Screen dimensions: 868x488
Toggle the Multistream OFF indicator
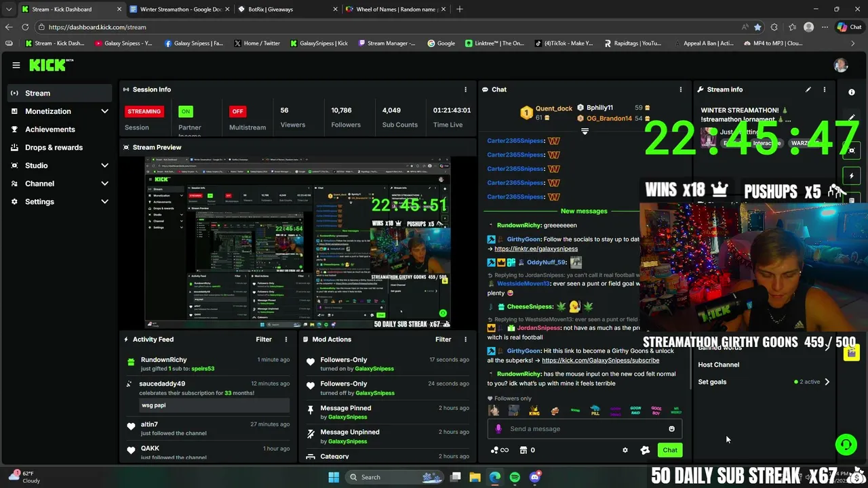pyautogui.click(x=237, y=111)
